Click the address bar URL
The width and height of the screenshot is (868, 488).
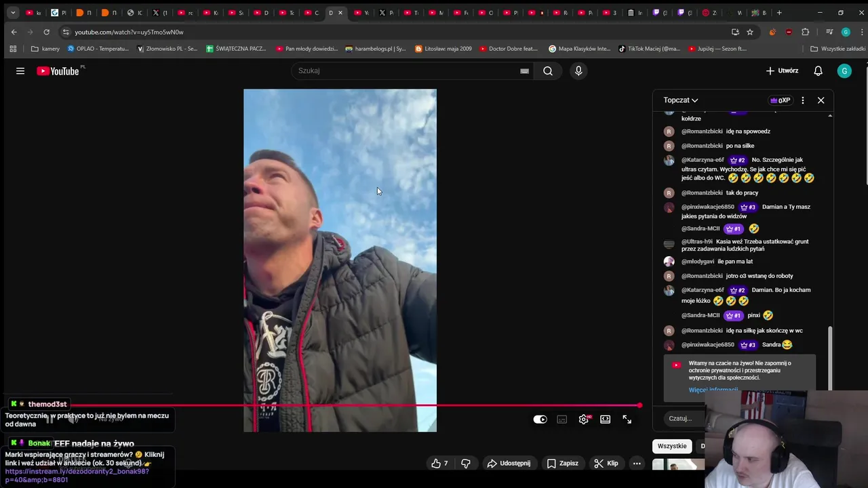pos(129,32)
